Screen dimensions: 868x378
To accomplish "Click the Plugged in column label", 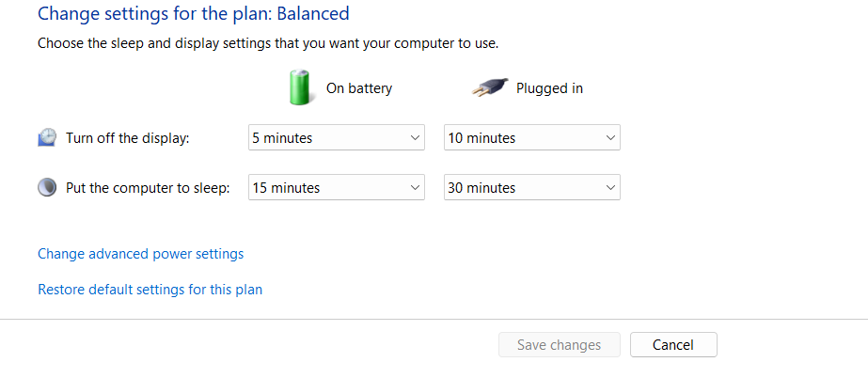I will click(x=549, y=88).
